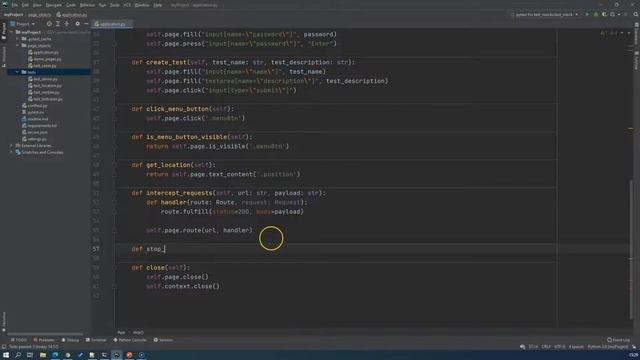Click page_objects in the breadcrumb bar
The height and width of the screenshot is (360, 640).
[39, 15]
